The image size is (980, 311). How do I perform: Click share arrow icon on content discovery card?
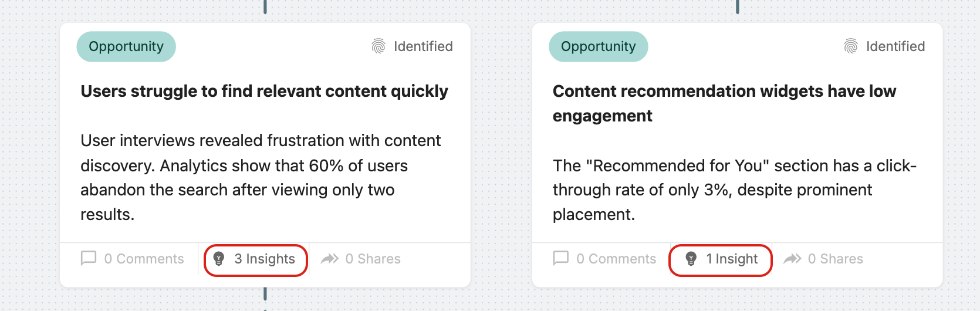[330, 259]
